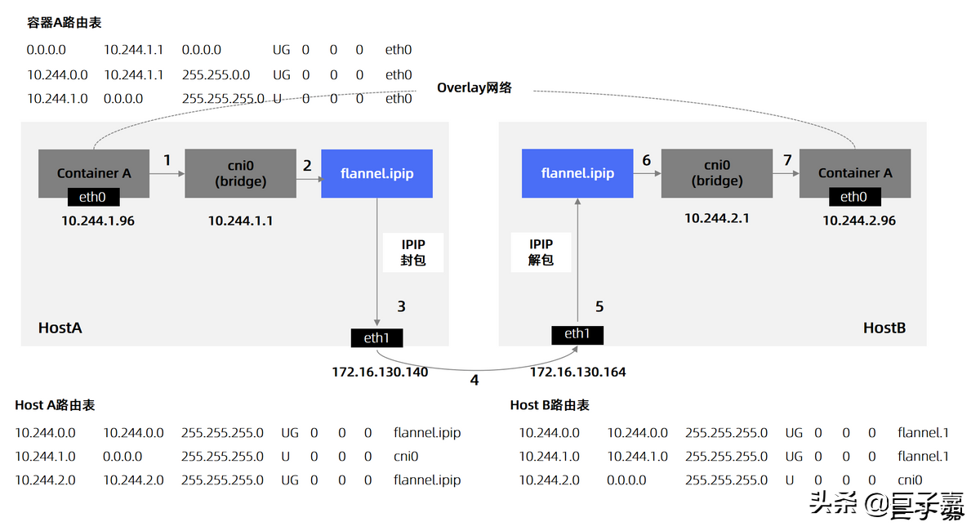Click the eth1 interface label on HostA
Image resolution: width=980 pixels, height=531 pixels.
pyautogui.click(x=376, y=337)
